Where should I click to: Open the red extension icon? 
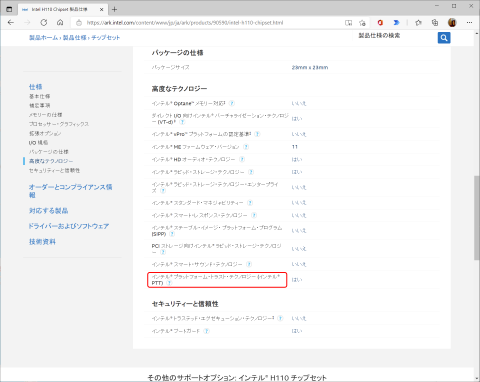[x=380, y=23]
